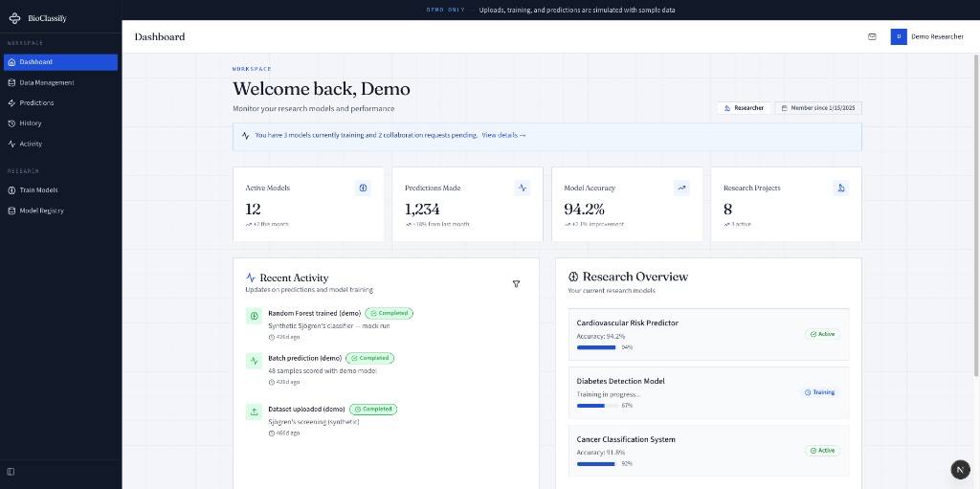Click the Predictions Made pulse icon

[x=523, y=188]
